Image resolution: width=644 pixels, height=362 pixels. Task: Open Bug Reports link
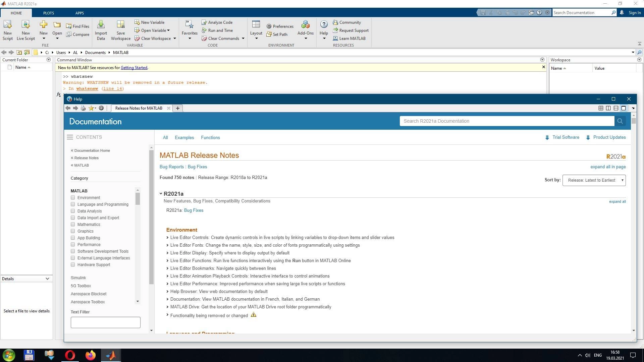172,167
